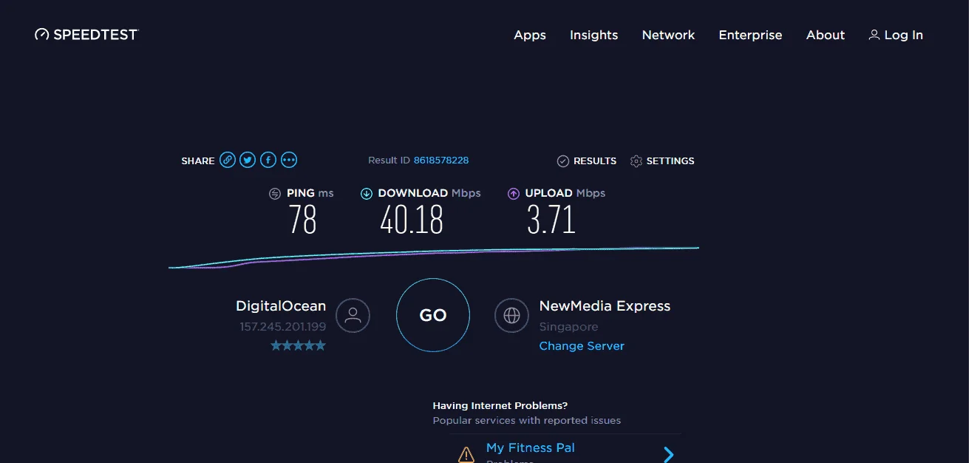
Task: Click the Speedtest logo
Action: (x=86, y=35)
